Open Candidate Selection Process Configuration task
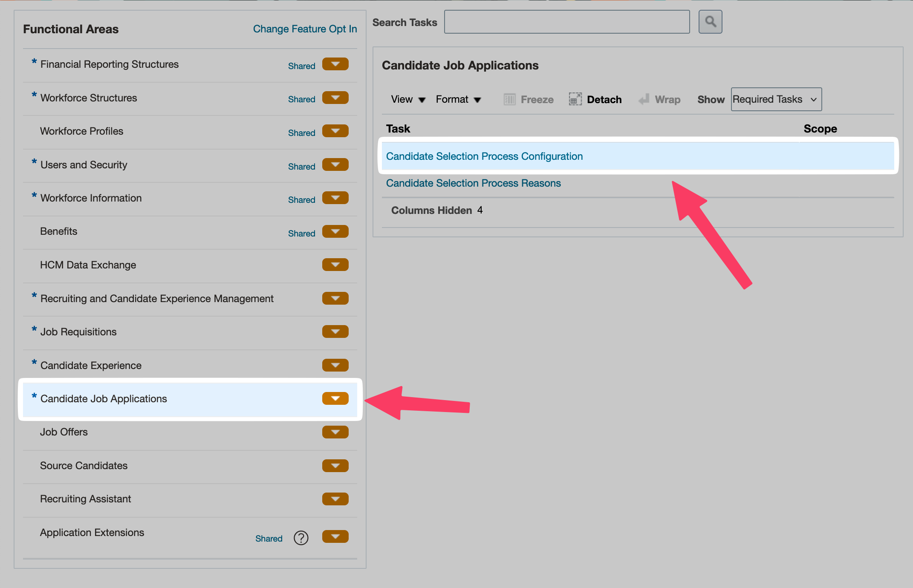Image resolution: width=913 pixels, height=588 pixels. tap(484, 156)
